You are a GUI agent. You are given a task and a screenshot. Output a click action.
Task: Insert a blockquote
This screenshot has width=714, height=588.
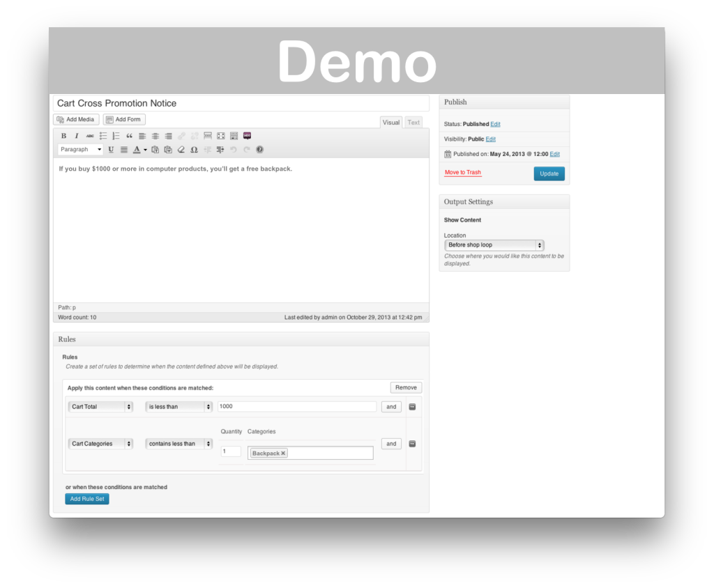click(129, 136)
